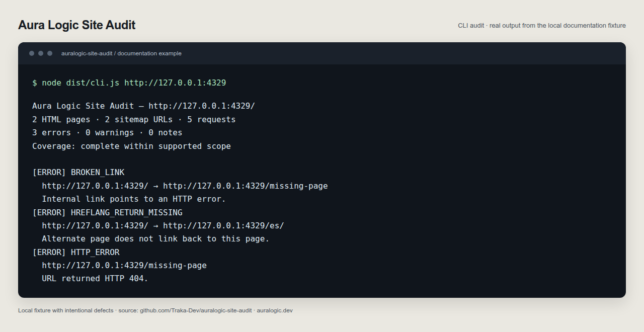This screenshot has width=644, height=332.
Task: Click the line "3 errors · 0 warnings · 0 notes"
Action: click(x=107, y=133)
